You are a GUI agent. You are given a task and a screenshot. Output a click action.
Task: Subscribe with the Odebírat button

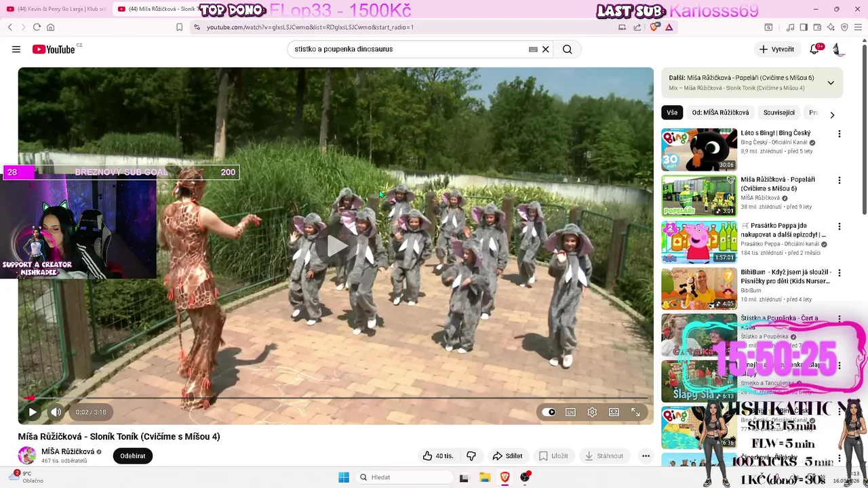[x=133, y=456]
